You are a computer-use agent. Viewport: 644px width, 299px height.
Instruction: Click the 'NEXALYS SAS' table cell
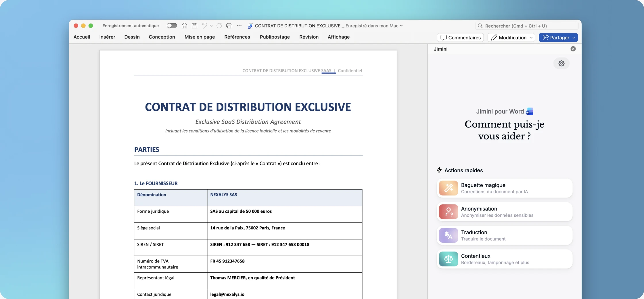click(x=285, y=198)
